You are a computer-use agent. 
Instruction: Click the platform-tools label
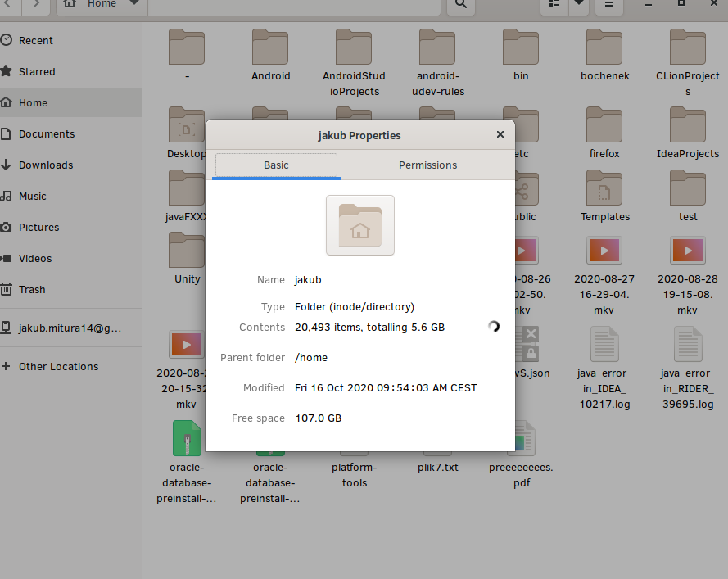point(354,475)
